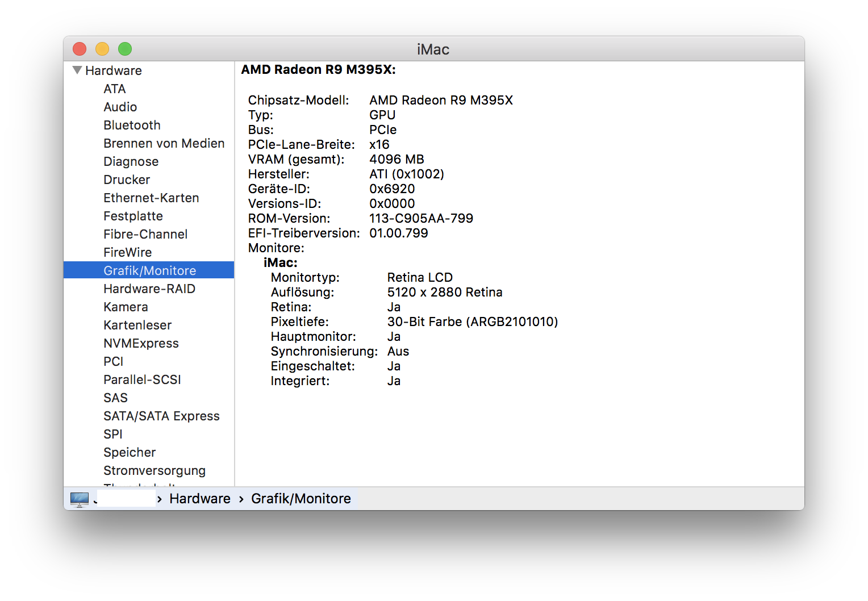Click the Aus value for Synchronisierung

point(398,351)
